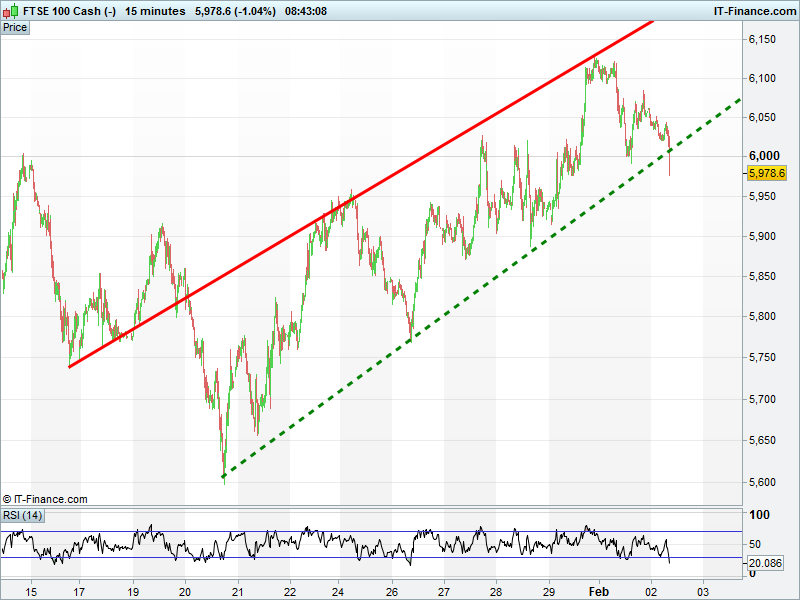Screen dimensions: 800x600
Task: Click date 29 on the time axis
Action: coord(549,591)
